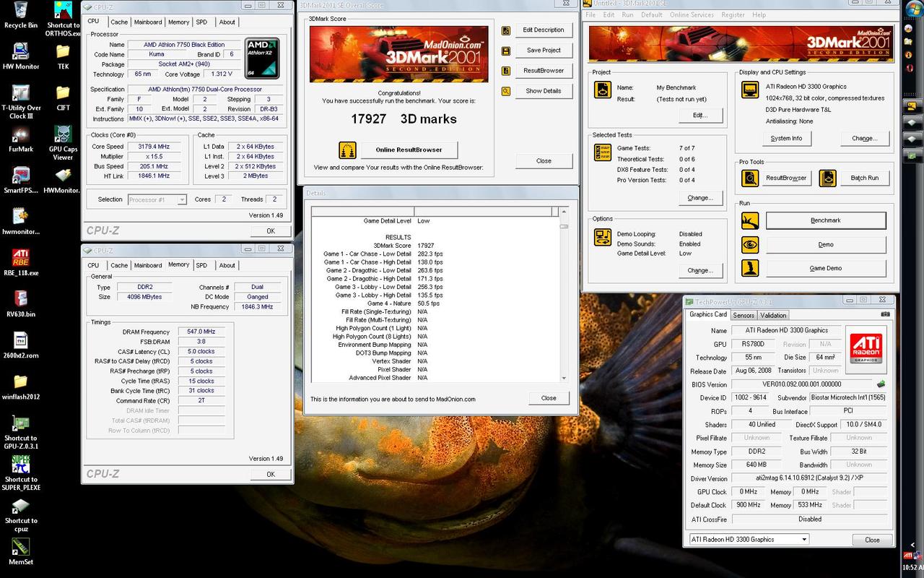Click the Save Project button
Image resolution: width=924 pixels, height=578 pixels.
coord(544,50)
